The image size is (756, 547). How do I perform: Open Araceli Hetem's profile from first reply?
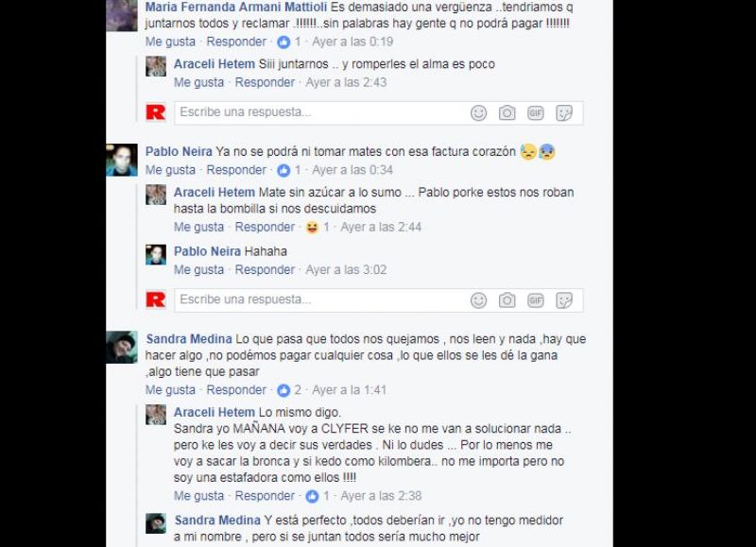215,64
